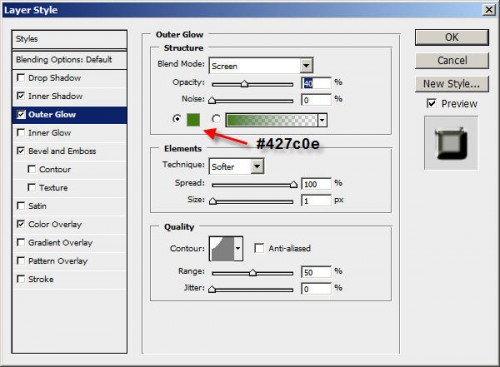Screen dimensions: 500x367
Task: Select the gradient radio button
Action: pyautogui.click(x=216, y=119)
